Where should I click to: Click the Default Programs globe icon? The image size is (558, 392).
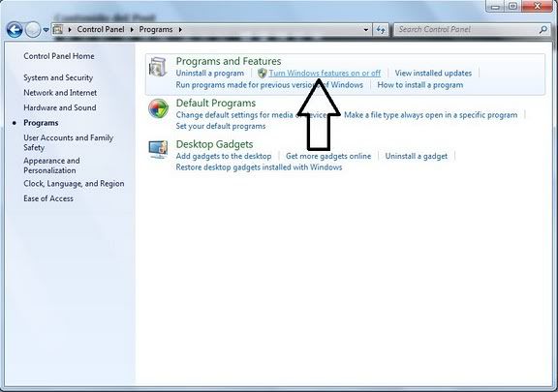(158, 108)
